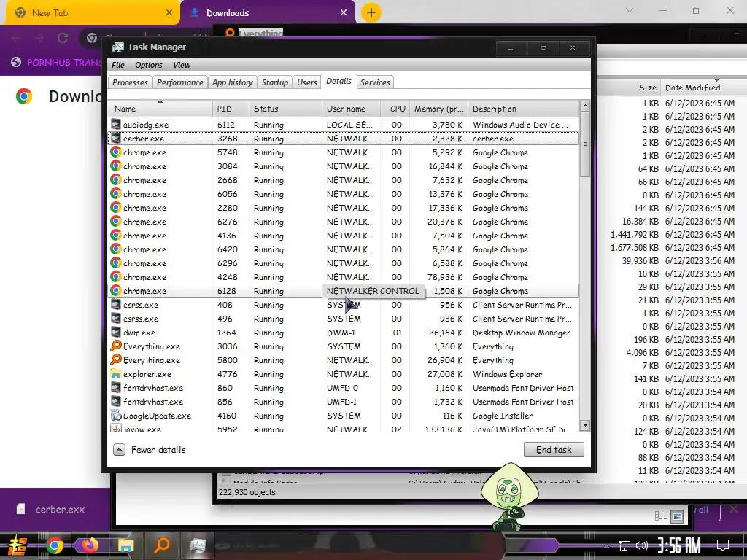Click the process list scrollbar thumb
Screen dimensions: 747x560
(x=585, y=144)
